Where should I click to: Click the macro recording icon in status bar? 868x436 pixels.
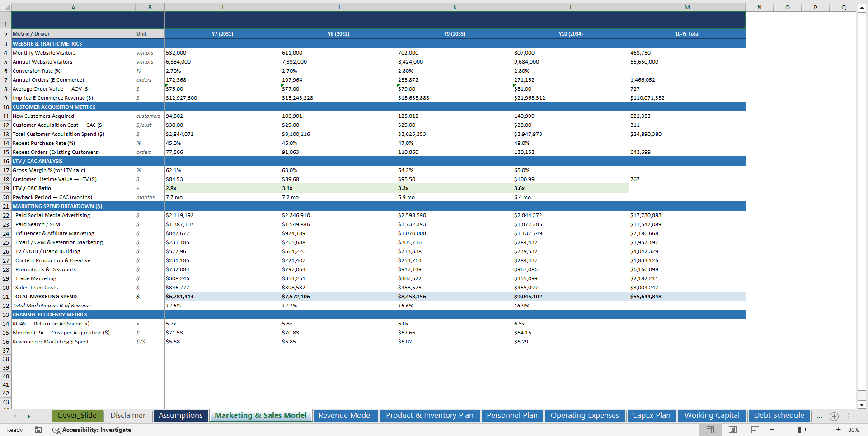(x=38, y=430)
